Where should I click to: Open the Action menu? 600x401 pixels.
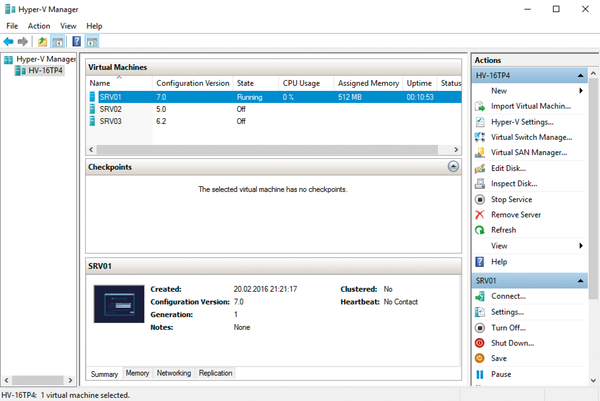39,26
